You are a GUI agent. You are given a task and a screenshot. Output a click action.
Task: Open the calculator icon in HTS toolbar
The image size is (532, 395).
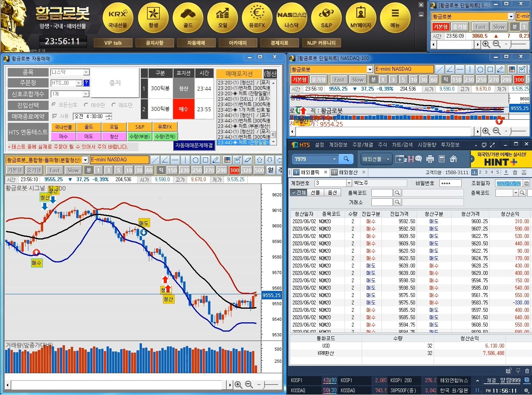(441, 159)
